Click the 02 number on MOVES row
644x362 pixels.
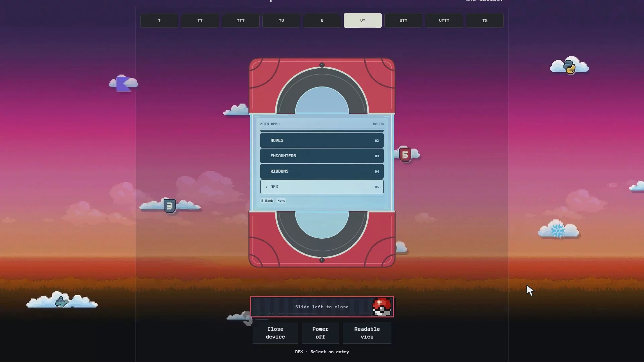pyautogui.click(x=377, y=141)
